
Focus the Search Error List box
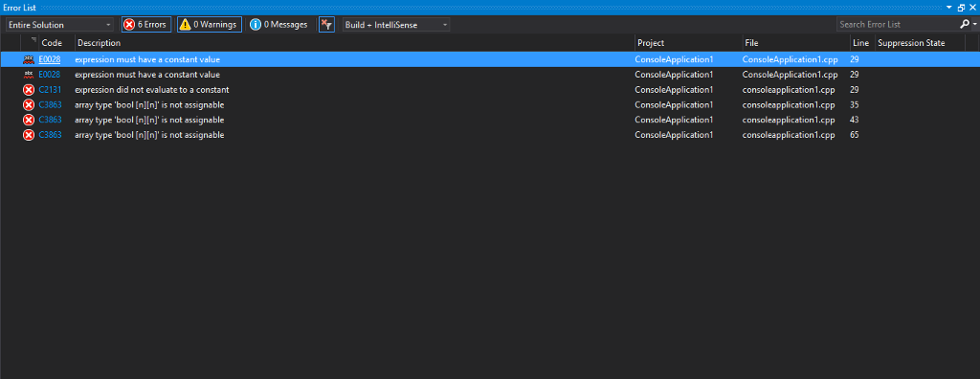897,24
